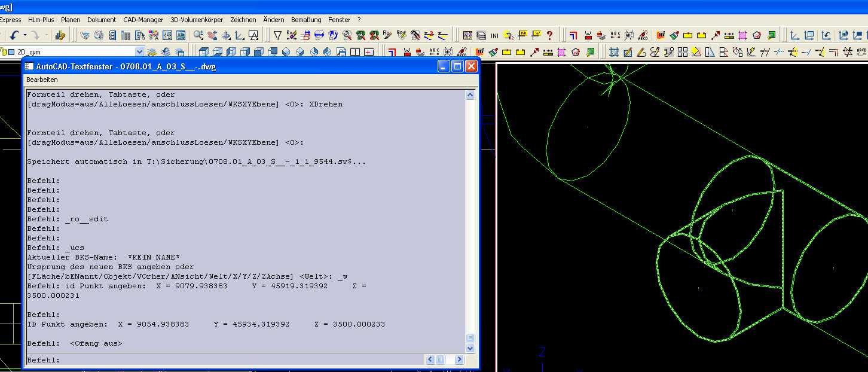Screen dimensions: 868x372
Task: Open the Zeichnen menu
Action: tap(243, 20)
